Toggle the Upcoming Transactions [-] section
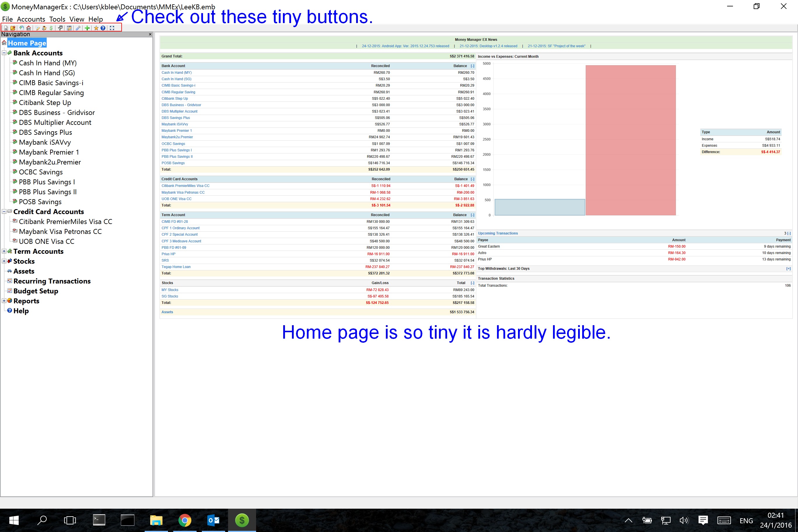The width and height of the screenshot is (798, 532). coord(789,233)
